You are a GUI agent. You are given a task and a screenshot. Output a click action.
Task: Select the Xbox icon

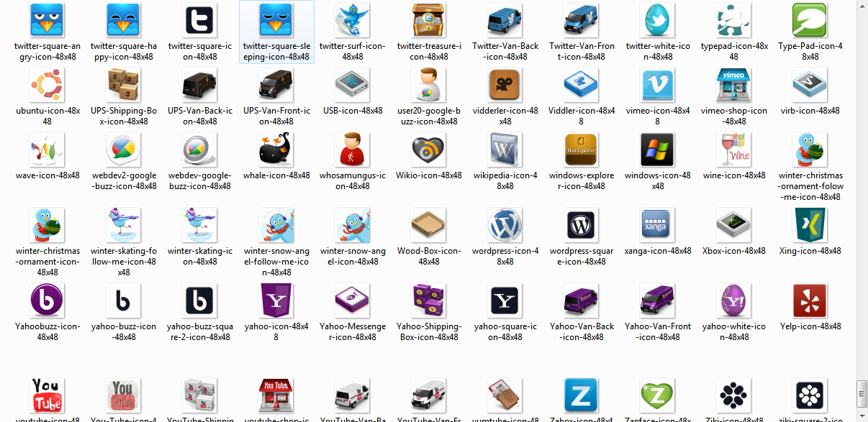pyautogui.click(x=734, y=226)
